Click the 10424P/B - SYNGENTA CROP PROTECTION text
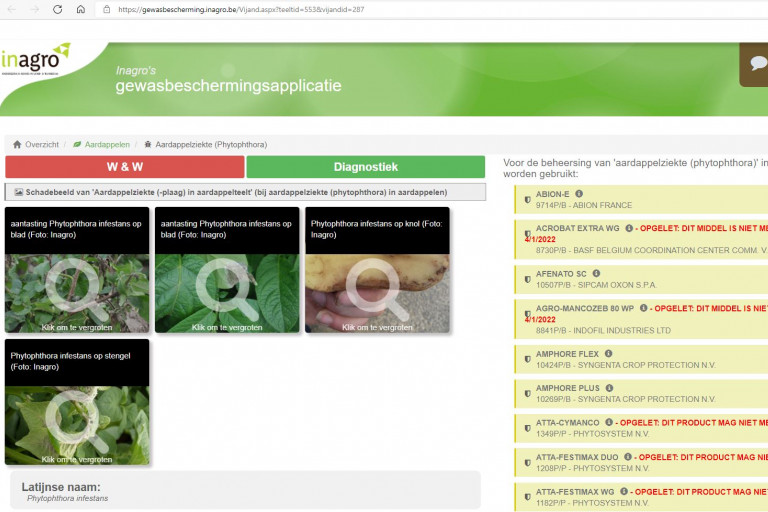The width and height of the screenshot is (768, 512). pos(625,365)
